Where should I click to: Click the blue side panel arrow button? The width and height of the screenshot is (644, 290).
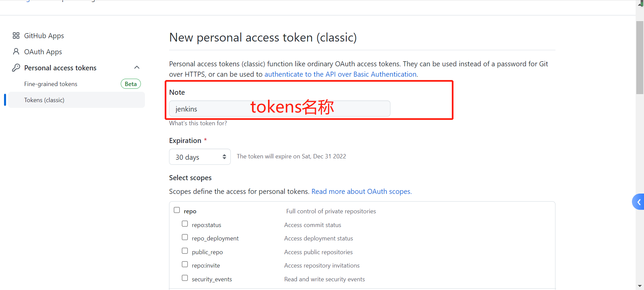[638, 202]
